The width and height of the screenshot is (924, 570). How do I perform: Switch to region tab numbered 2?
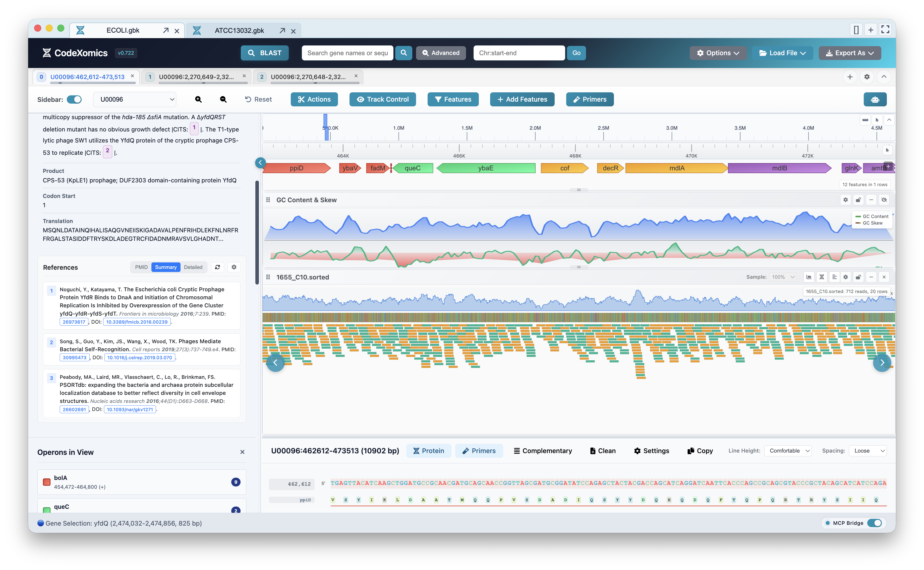click(308, 77)
